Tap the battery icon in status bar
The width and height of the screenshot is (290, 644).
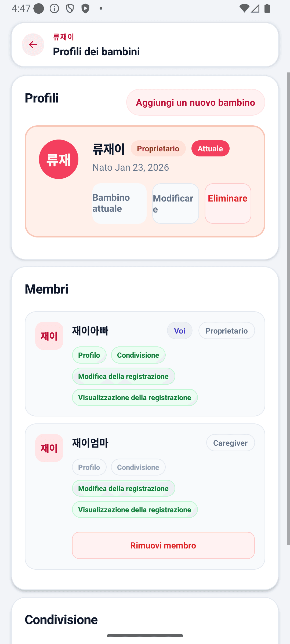tap(267, 8)
